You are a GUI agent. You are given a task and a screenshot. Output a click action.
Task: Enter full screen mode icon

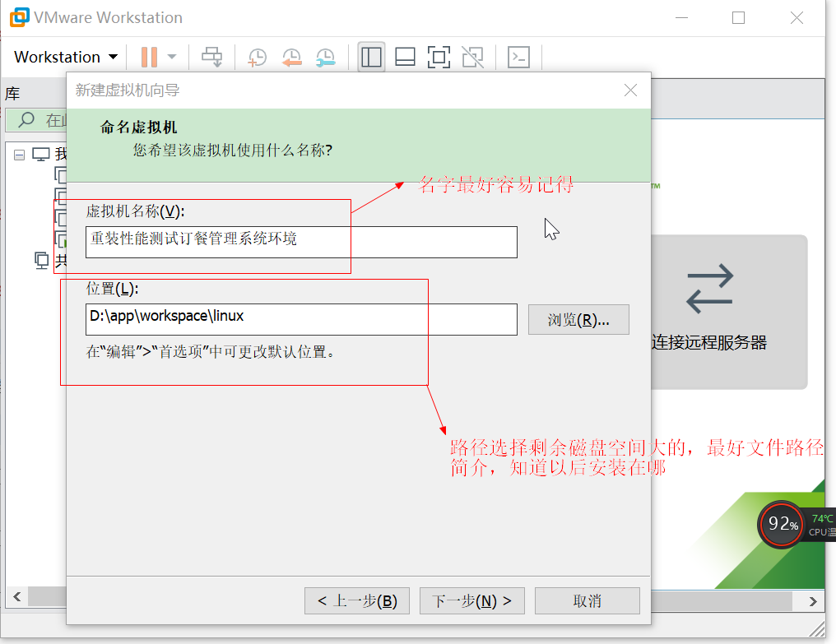tap(439, 57)
